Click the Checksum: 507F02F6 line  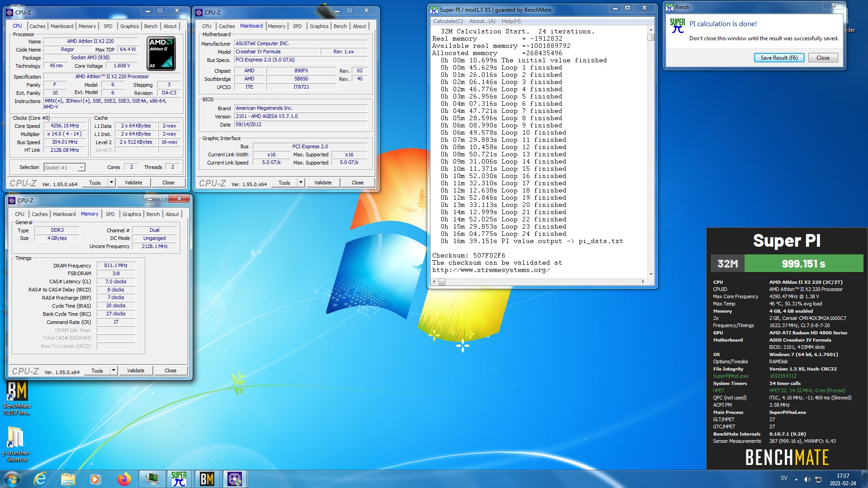(468, 256)
